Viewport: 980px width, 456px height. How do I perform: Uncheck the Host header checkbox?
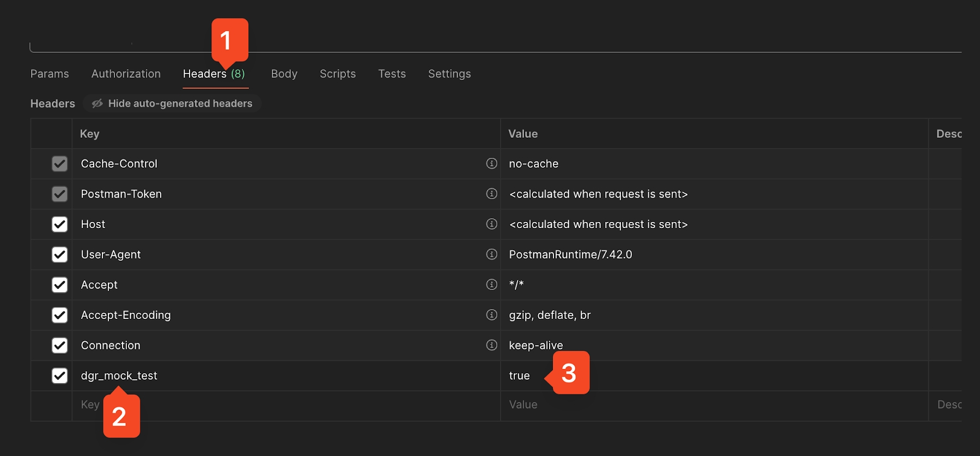[59, 224]
